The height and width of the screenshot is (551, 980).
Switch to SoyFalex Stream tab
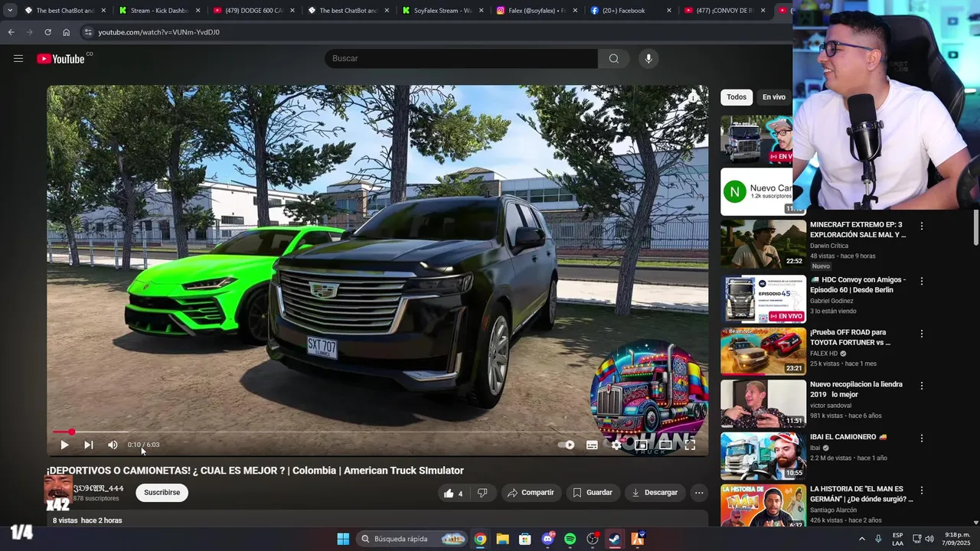(443, 11)
